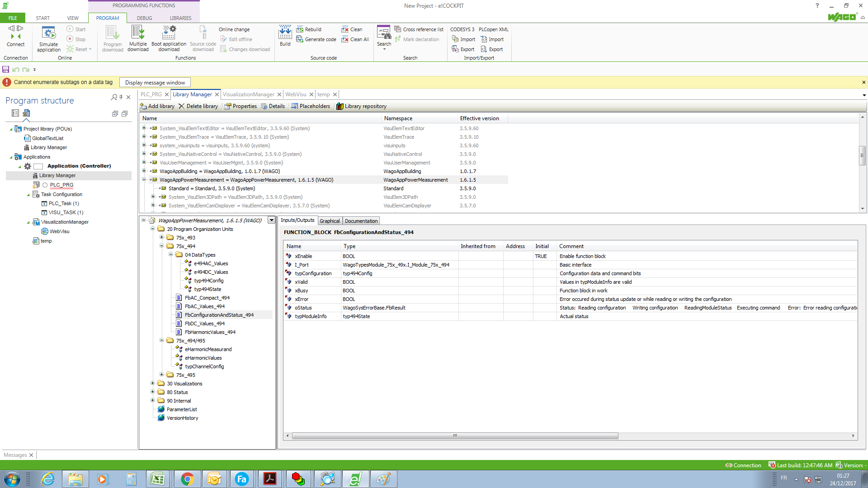
Task: Click the horizontal scrollbar in outputs table
Action: (x=454, y=436)
